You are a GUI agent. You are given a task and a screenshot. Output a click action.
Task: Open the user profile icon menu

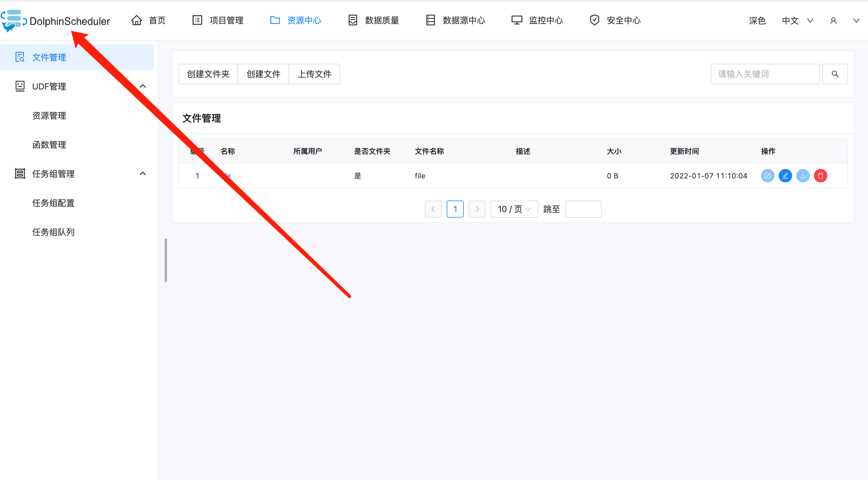(833, 21)
